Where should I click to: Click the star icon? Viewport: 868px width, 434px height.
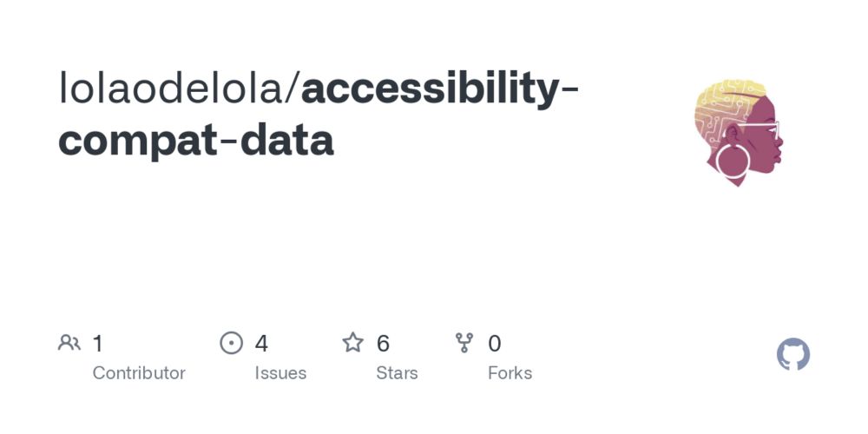[x=352, y=343]
